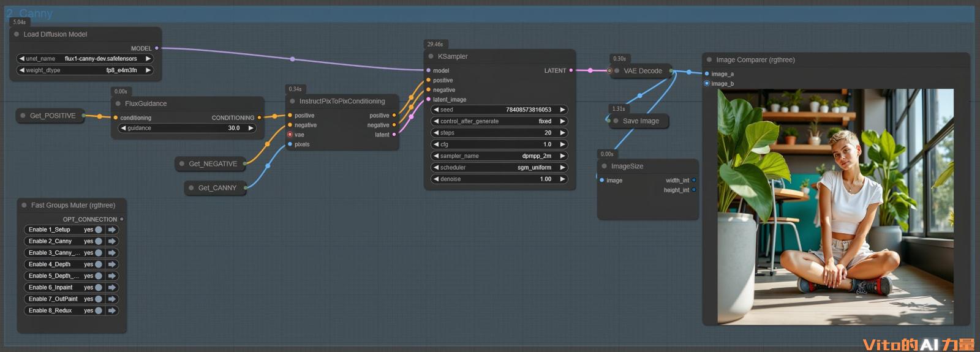Toggle Enable 1_Setup switch off
This screenshot has height=352, width=980.
click(x=99, y=230)
